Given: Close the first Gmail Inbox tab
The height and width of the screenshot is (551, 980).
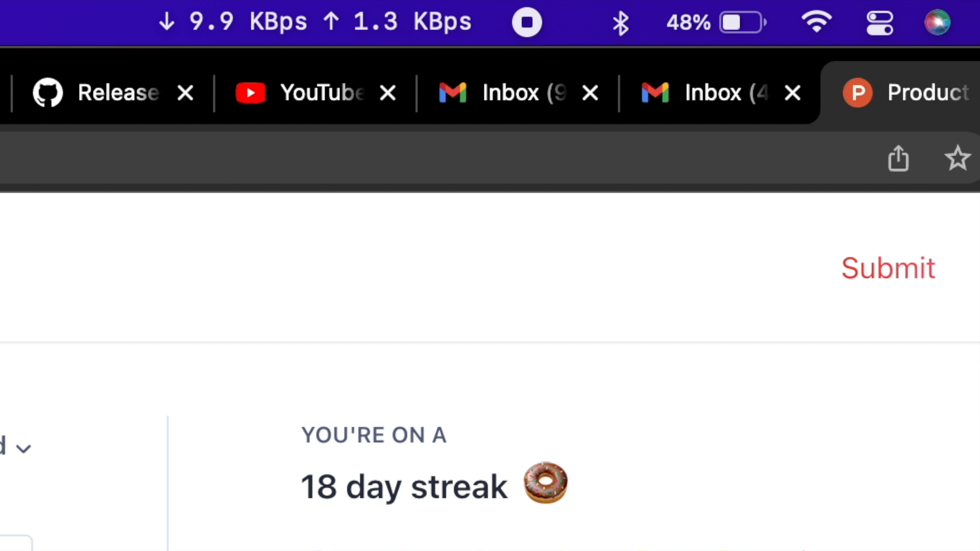Looking at the screenshot, I should pyautogui.click(x=590, y=93).
